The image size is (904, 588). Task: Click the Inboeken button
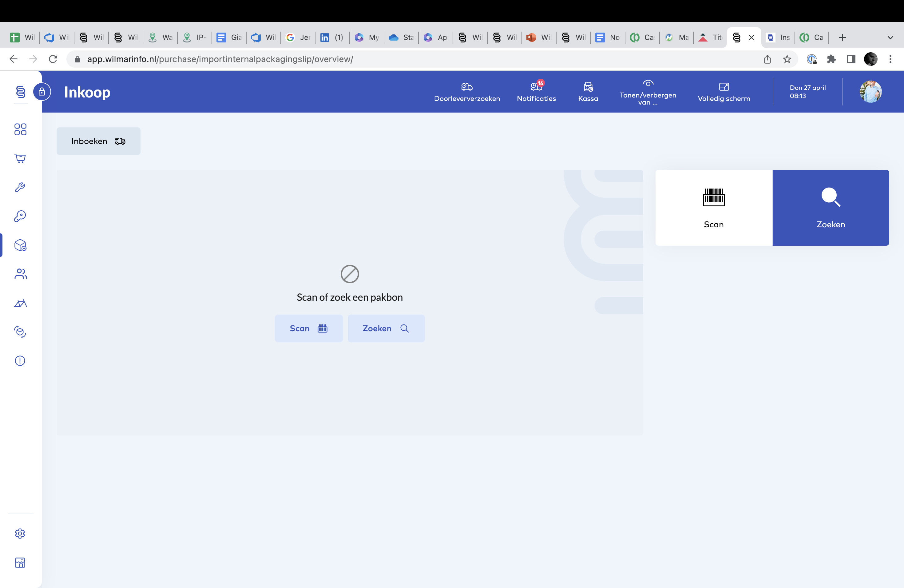coord(98,141)
